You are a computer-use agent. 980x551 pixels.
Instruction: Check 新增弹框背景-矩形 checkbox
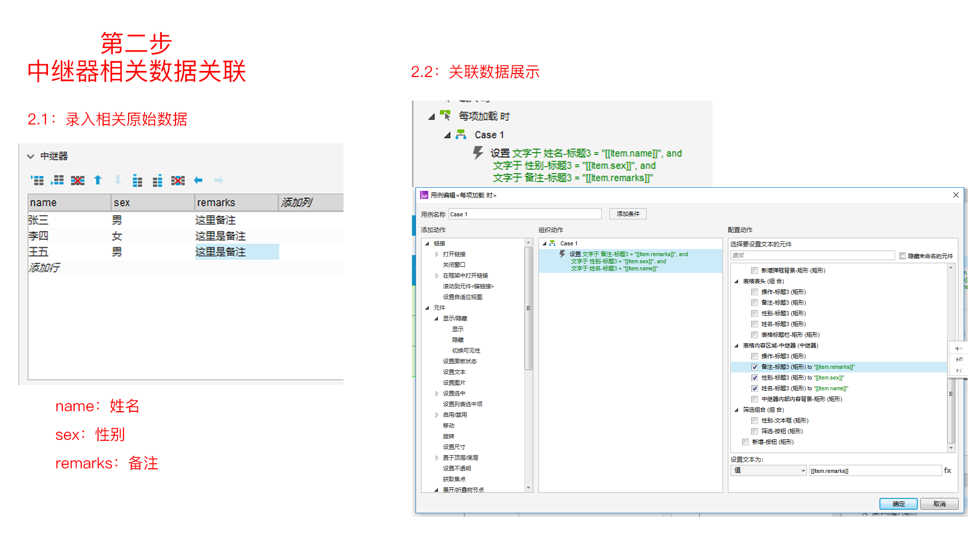(754, 270)
